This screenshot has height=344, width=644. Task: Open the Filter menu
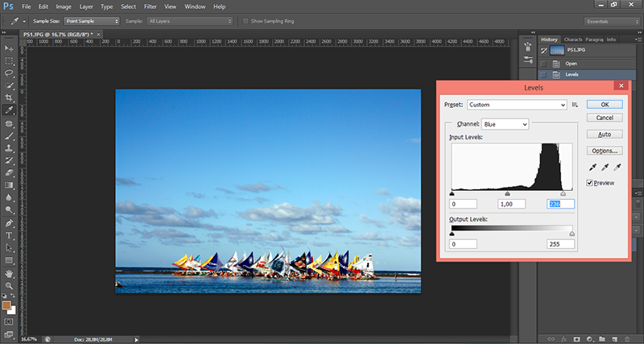[x=150, y=6]
